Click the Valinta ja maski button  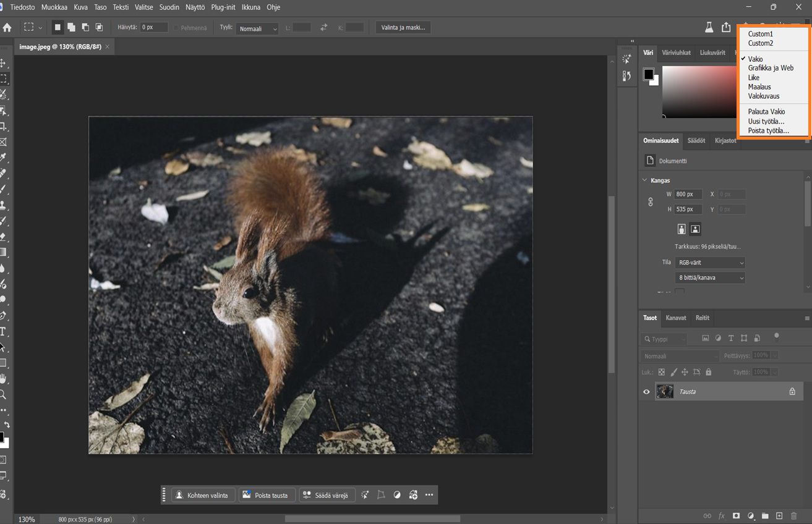tap(403, 28)
